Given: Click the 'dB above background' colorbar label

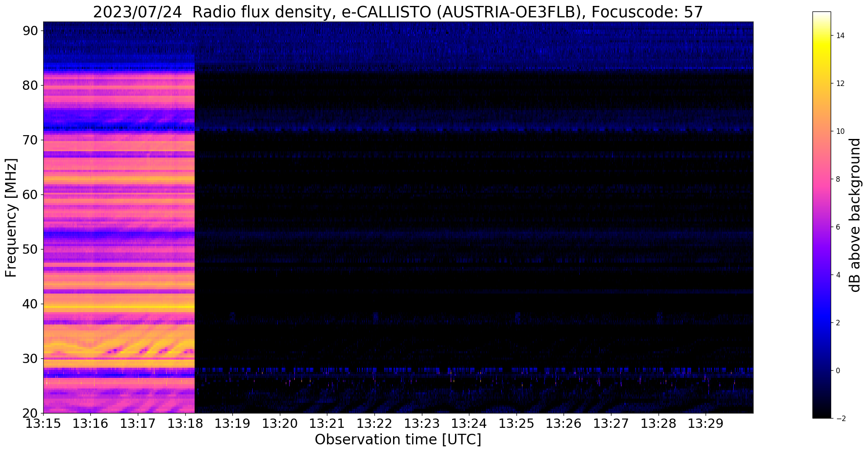Looking at the screenshot, I should click(x=855, y=215).
